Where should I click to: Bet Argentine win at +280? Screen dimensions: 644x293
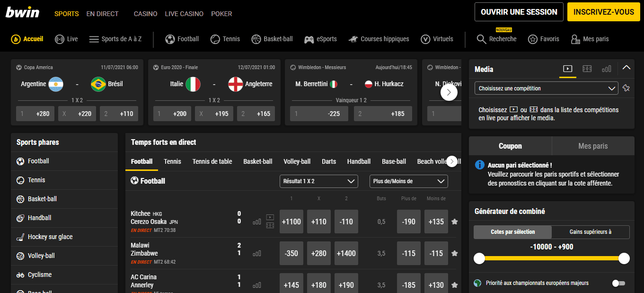coord(35,114)
